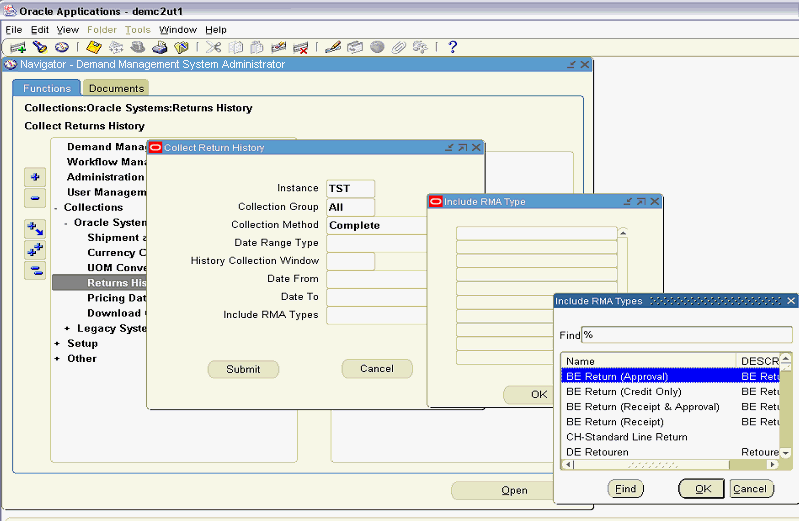Click OK in Include RMA Types list
799x521 pixels.
click(701, 489)
